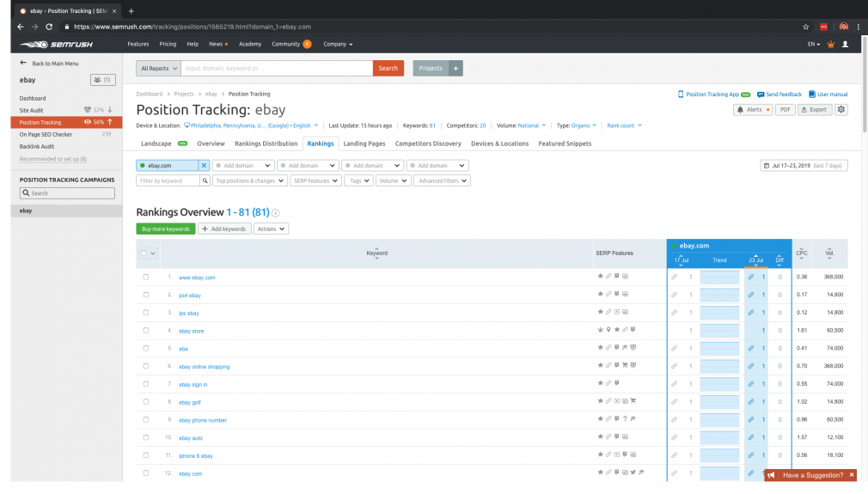
Task: Click the Export button
Action: 815,109
